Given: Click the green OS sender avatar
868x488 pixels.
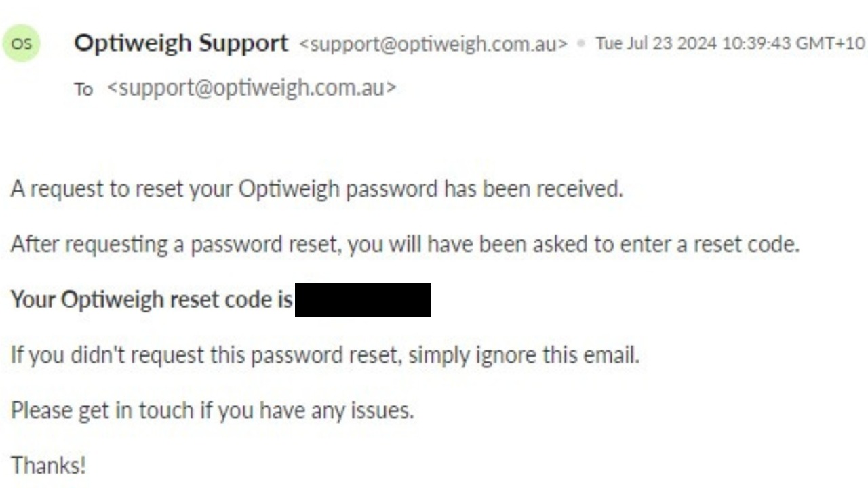Looking at the screenshot, I should pyautogui.click(x=21, y=45).
